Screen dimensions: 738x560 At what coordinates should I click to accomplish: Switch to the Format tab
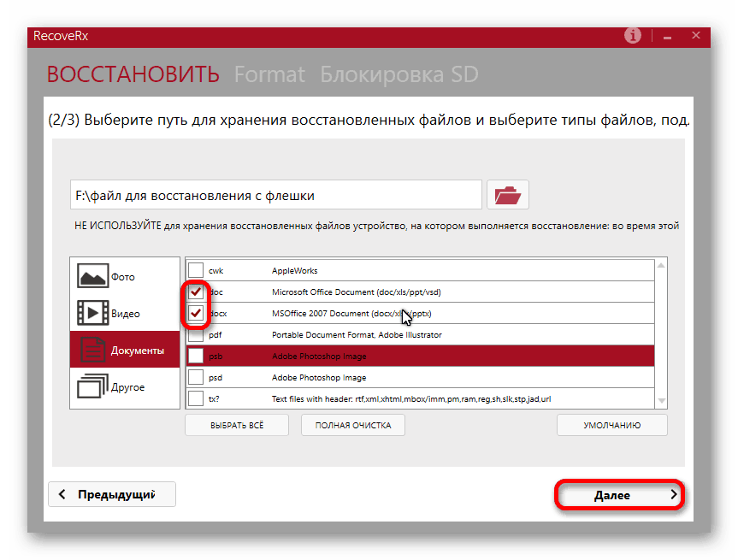tap(269, 74)
